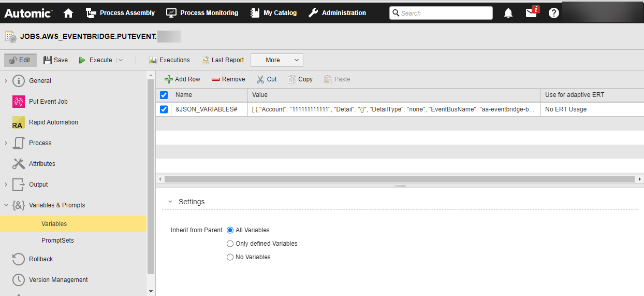
Task: Click the Executions chart icon
Action: (153, 60)
